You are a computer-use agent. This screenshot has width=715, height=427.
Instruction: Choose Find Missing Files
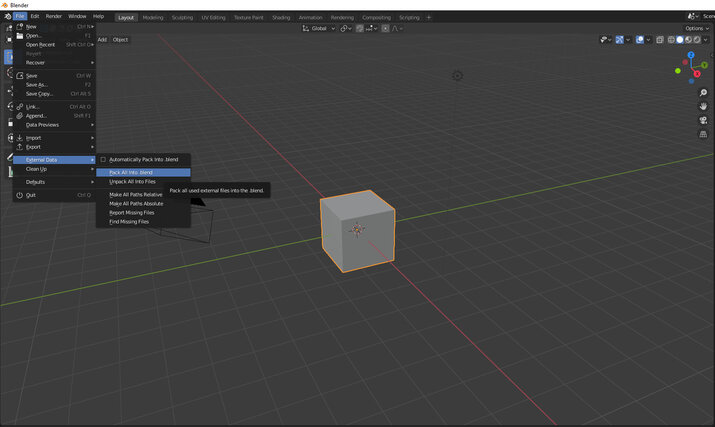[x=129, y=221]
